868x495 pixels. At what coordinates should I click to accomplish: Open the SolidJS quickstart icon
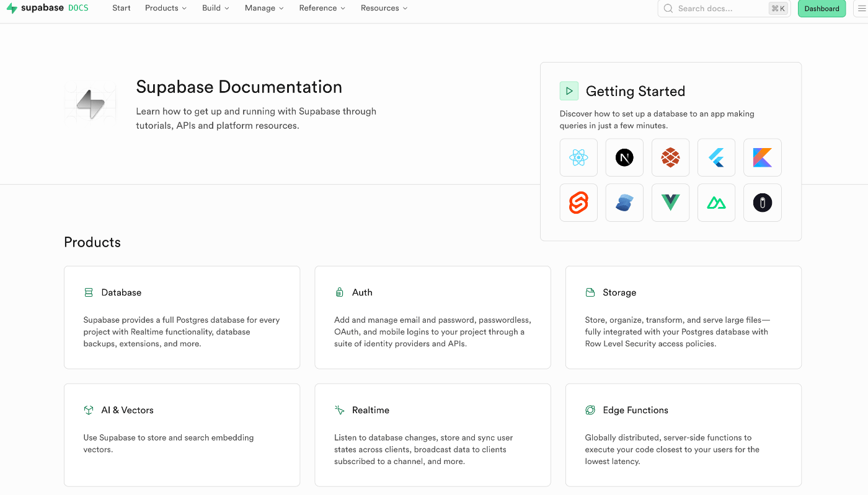pos(624,203)
